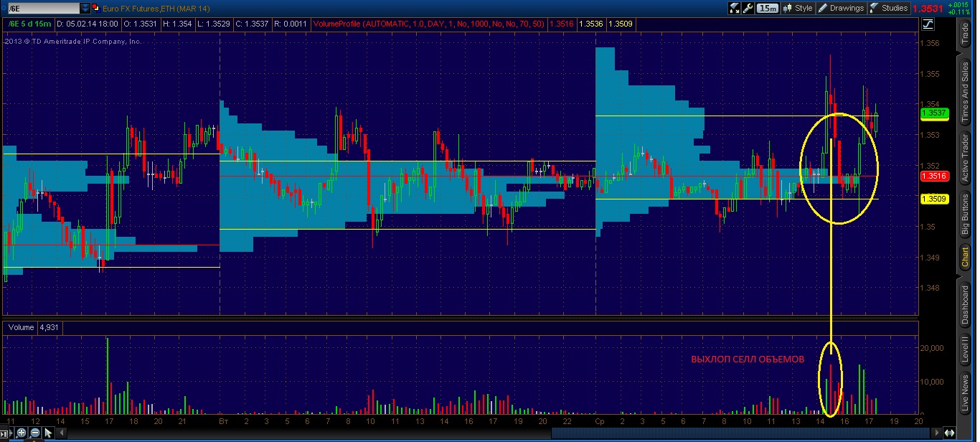Viewport: 980px width, 442px height.
Task: Expand the symbol dropdown arrow
Action: point(85,9)
